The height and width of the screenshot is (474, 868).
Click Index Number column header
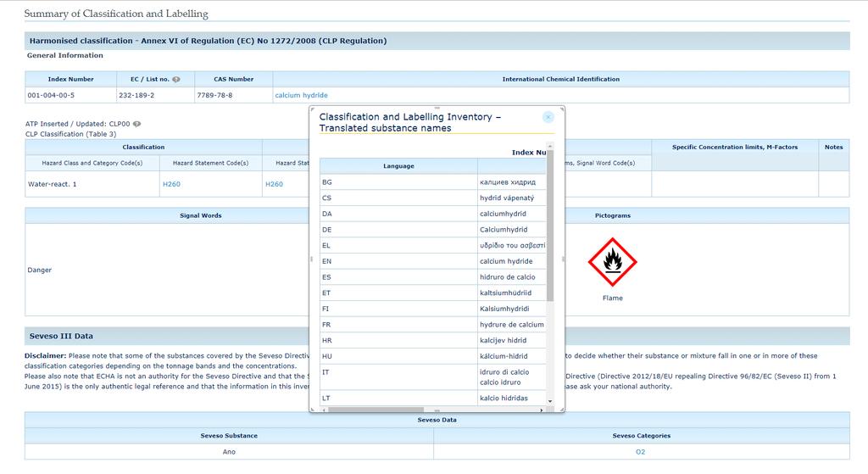click(71, 79)
